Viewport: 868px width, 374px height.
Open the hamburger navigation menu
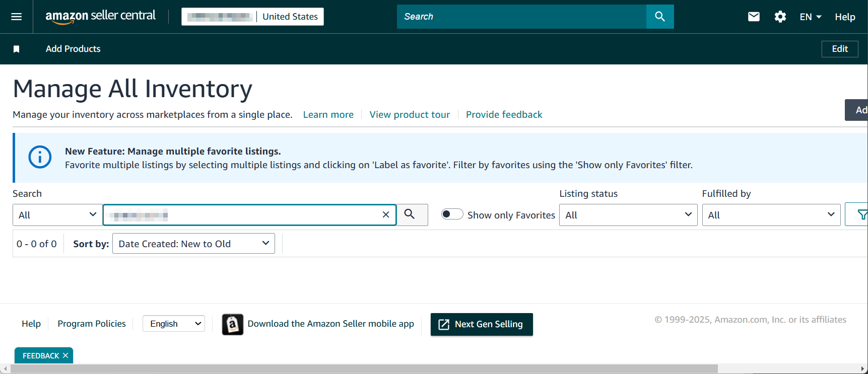point(16,17)
